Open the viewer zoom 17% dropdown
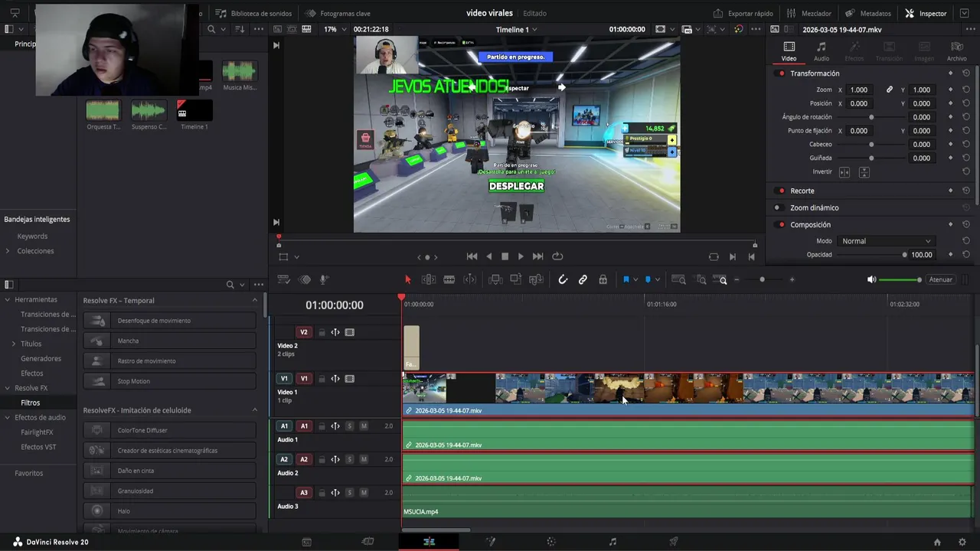Image resolution: width=980 pixels, height=551 pixels. click(335, 29)
